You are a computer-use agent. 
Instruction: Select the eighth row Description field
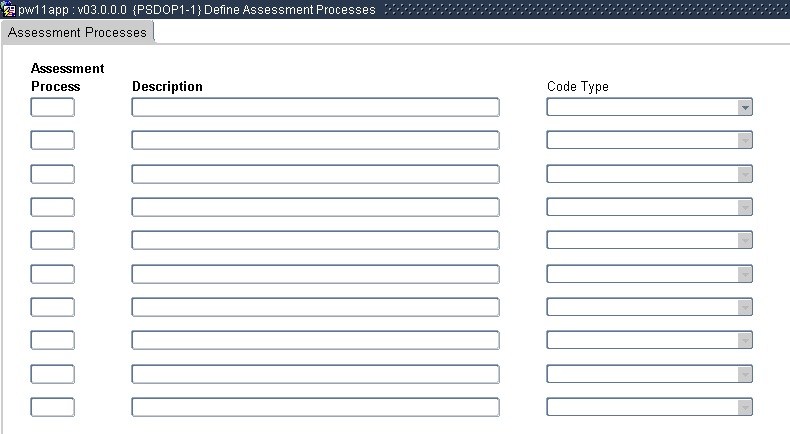tap(315, 340)
